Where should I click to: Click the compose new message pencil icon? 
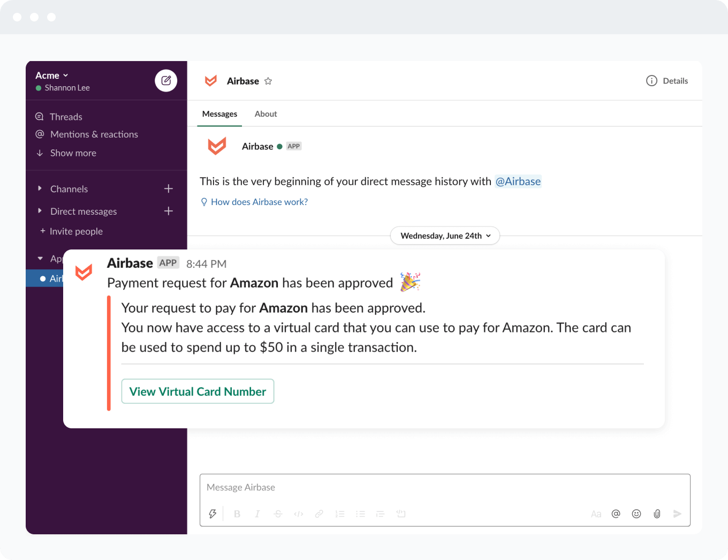(x=166, y=80)
